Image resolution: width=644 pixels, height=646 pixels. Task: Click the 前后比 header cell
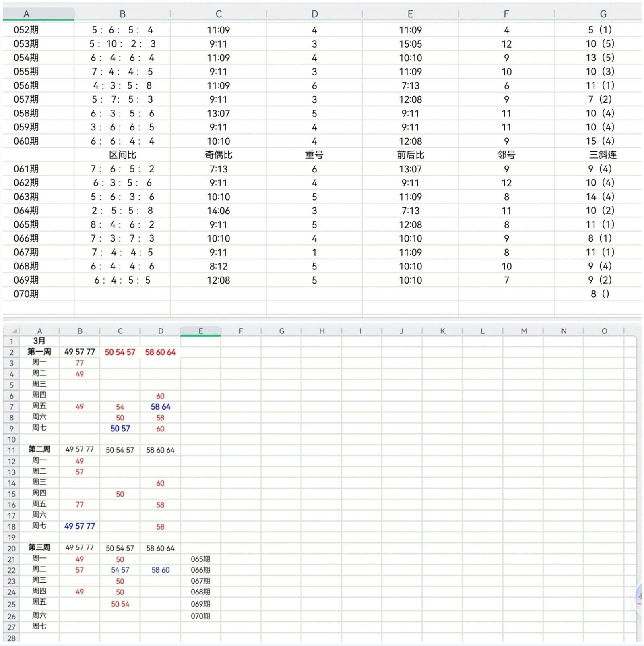pos(410,155)
